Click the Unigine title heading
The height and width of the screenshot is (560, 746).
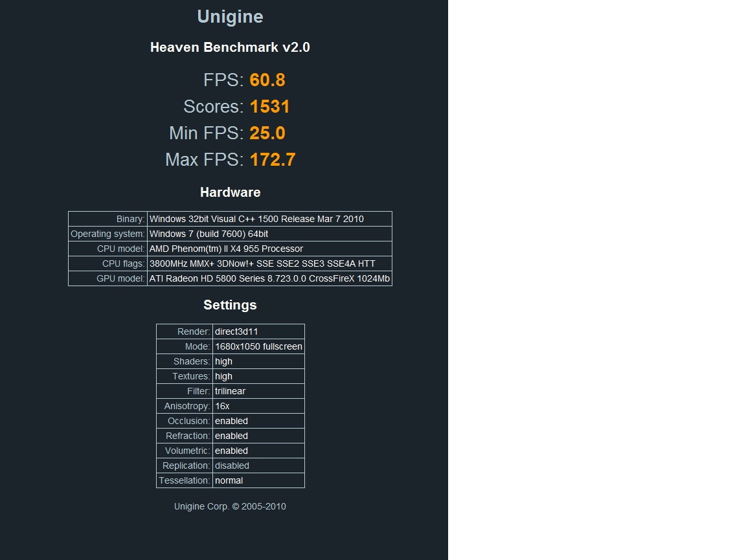(x=230, y=17)
